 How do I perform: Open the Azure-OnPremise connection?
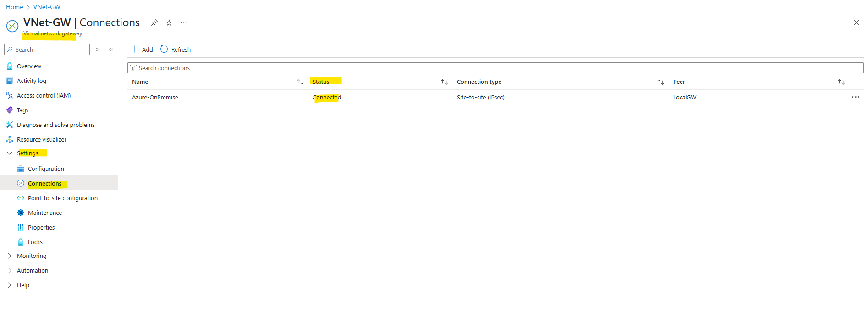pyautogui.click(x=155, y=97)
